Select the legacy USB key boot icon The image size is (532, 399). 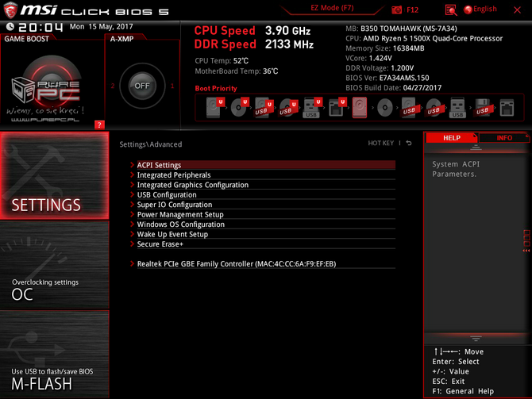pyautogui.click(x=457, y=108)
